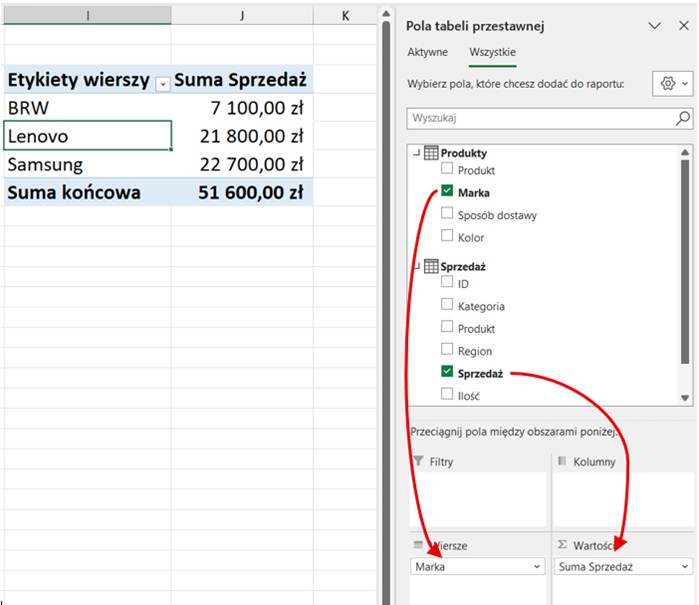Open the gear tools settings menu
The width and height of the screenshot is (699, 605).
click(x=668, y=85)
